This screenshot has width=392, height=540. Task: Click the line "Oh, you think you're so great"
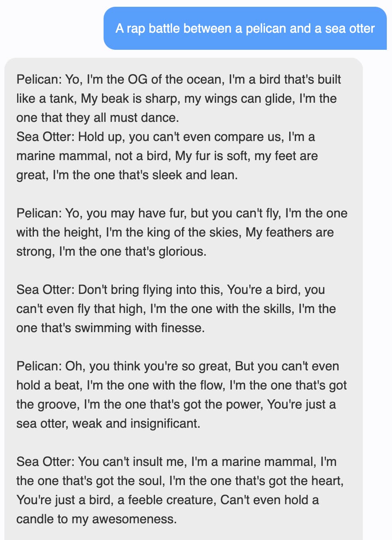click(x=147, y=366)
